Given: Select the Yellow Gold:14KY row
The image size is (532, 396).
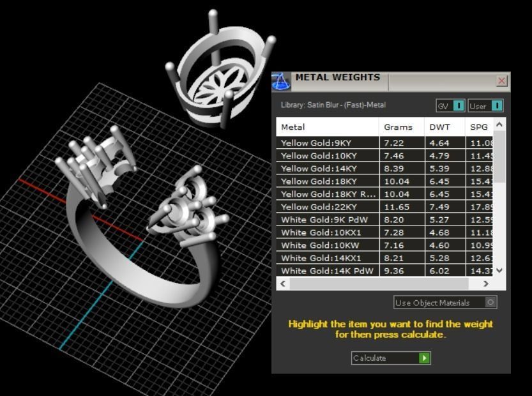Looking at the screenshot, I should pyautogui.click(x=384, y=169).
